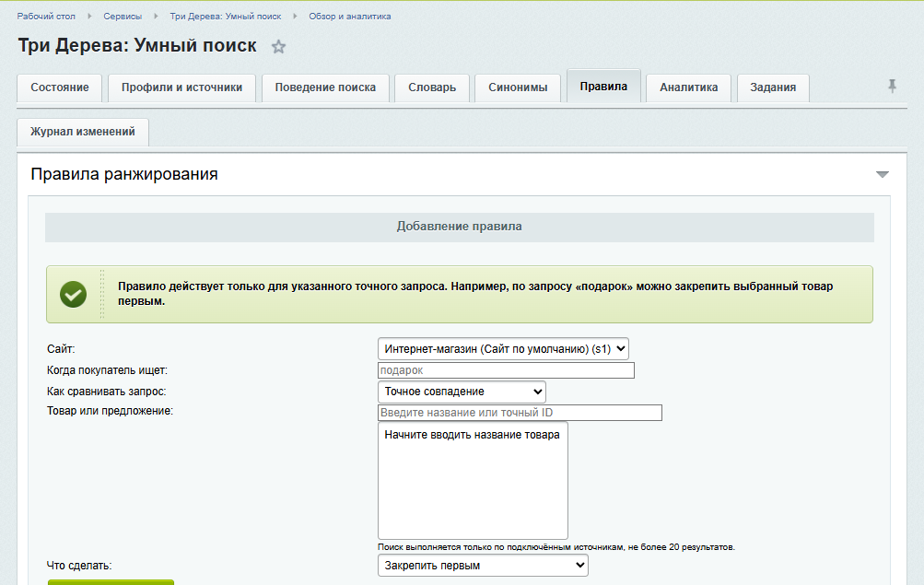The height and width of the screenshot is (585, 924).
Task: Open the Синонимы tab
Action: (x=518, y=88)
